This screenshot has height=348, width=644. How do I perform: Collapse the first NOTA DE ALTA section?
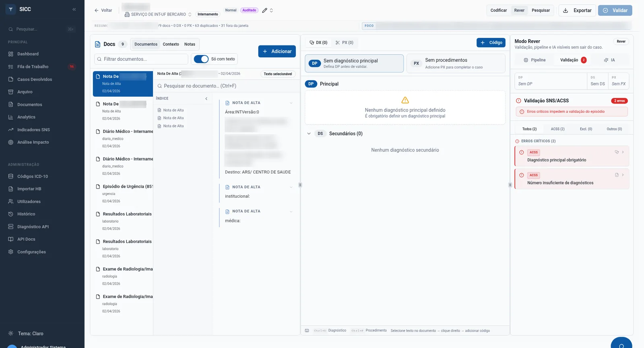(291, 103)
